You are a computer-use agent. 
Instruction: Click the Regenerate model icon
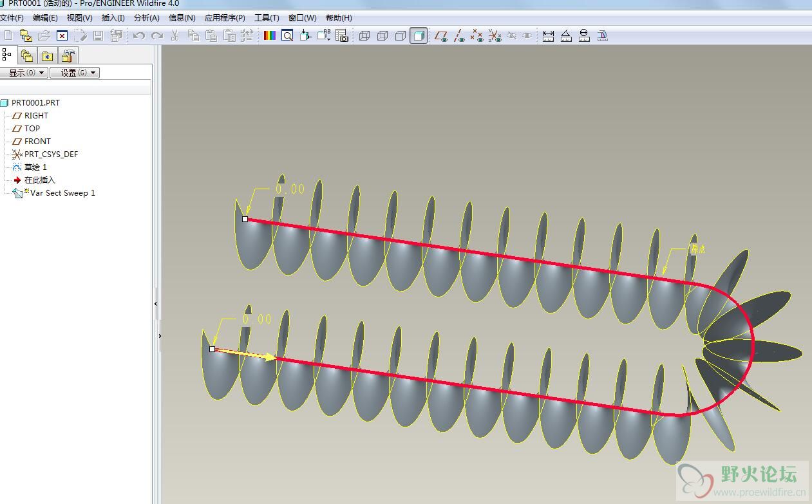coord(247,35)
